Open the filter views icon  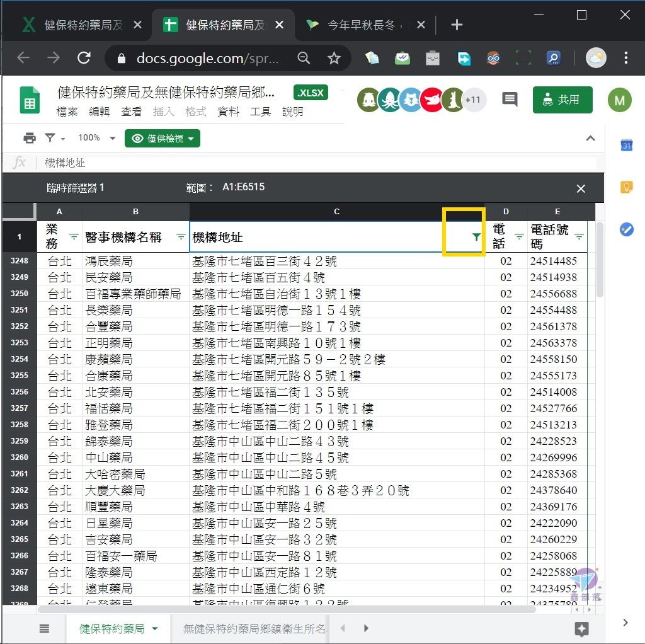tap(50, 138)
